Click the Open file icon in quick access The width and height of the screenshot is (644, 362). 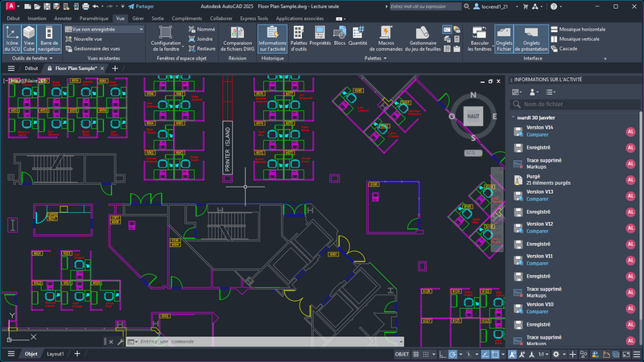pos(37,6)
